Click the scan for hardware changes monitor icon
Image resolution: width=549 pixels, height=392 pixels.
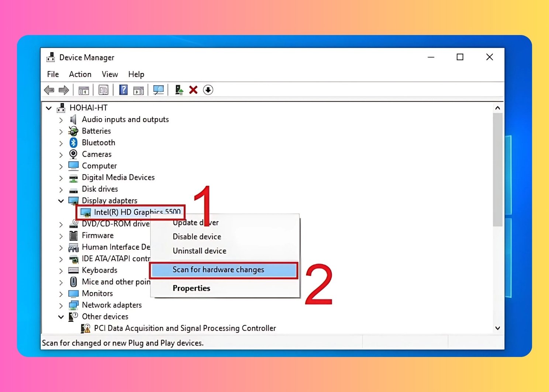click(x=158, y=90)
